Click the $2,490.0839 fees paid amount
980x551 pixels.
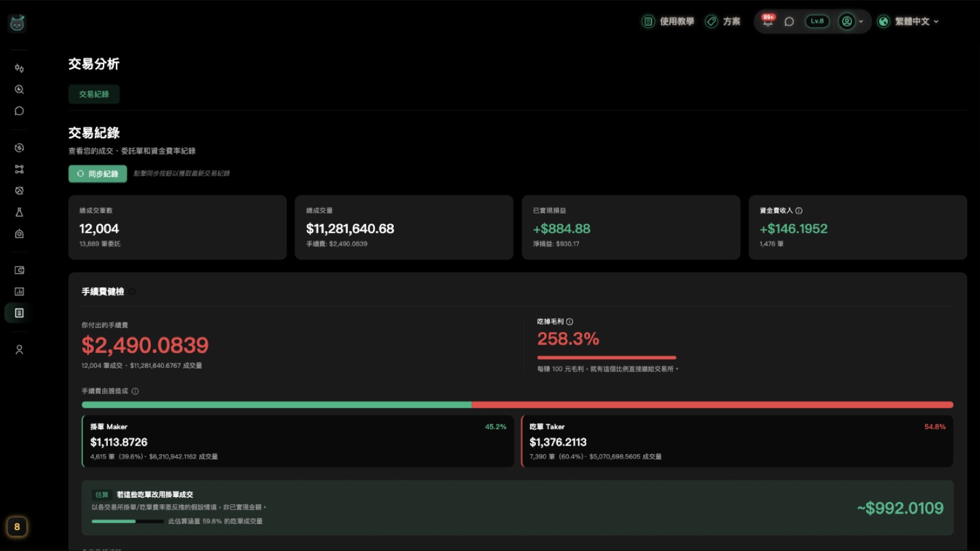click(x=145, y=345)
